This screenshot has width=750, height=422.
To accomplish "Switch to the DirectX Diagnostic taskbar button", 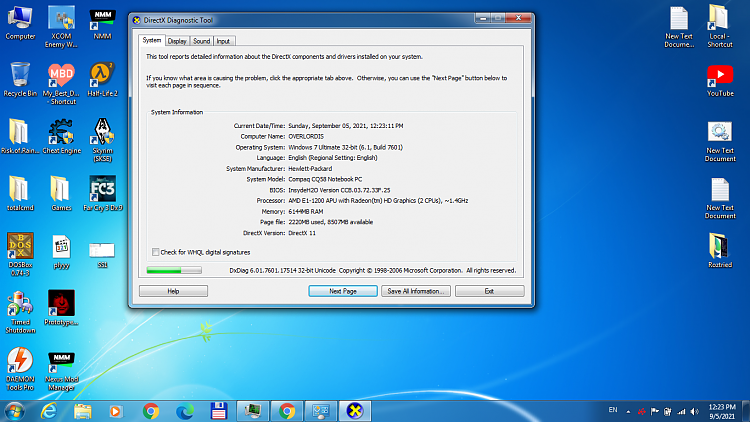I will (355, 411).
